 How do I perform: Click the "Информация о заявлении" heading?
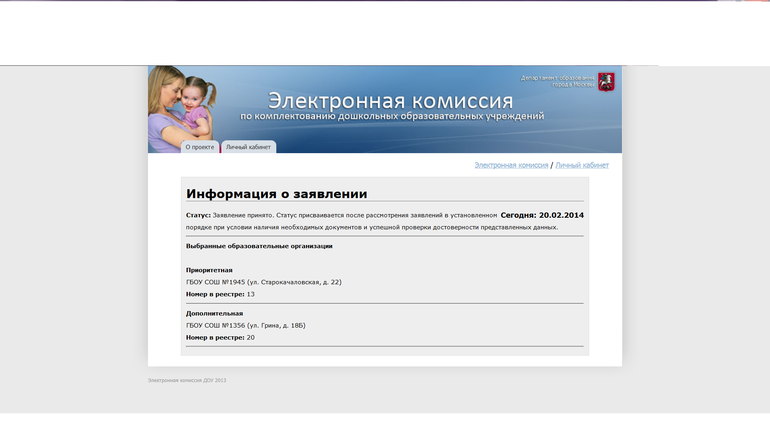pyautogui.click(x=276, y=194)
